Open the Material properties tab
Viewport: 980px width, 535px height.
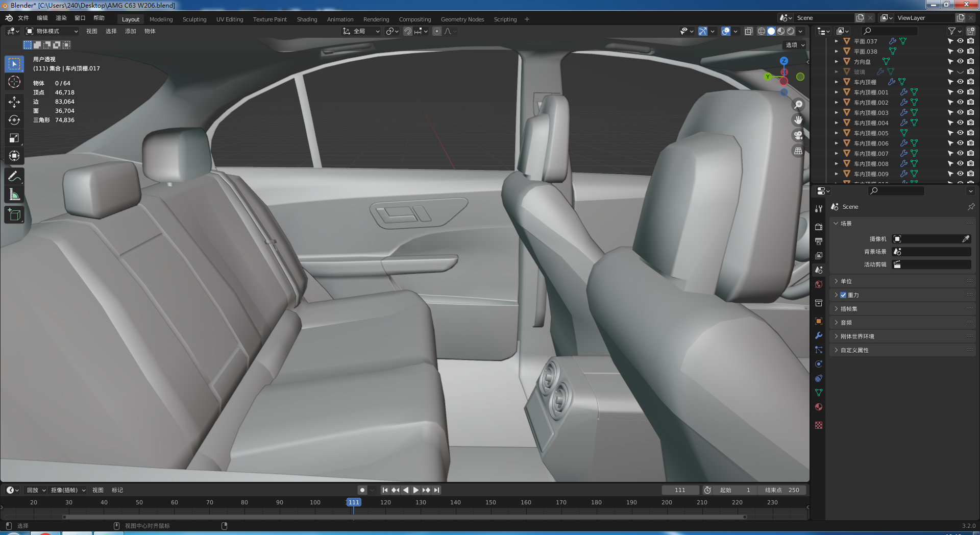click(819, 407)
